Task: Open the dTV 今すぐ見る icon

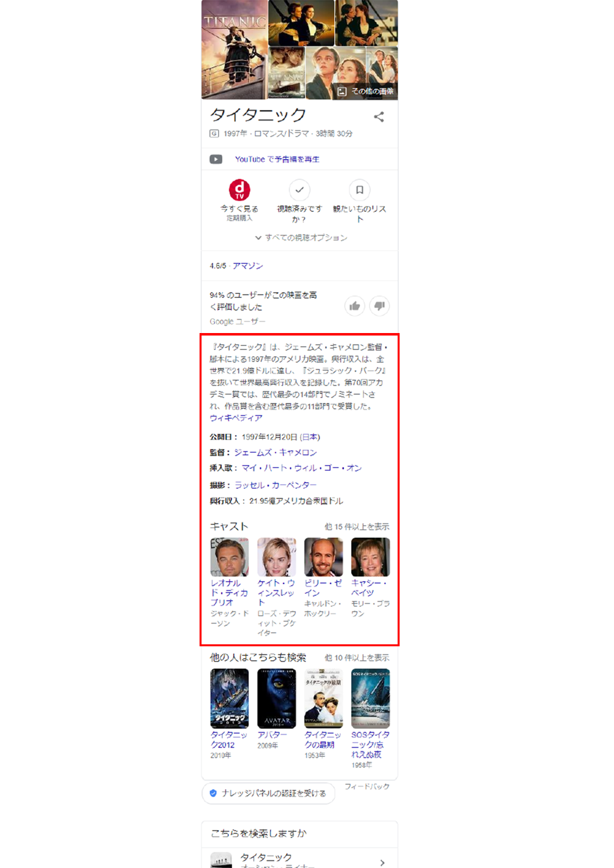Action: (240, 190)
